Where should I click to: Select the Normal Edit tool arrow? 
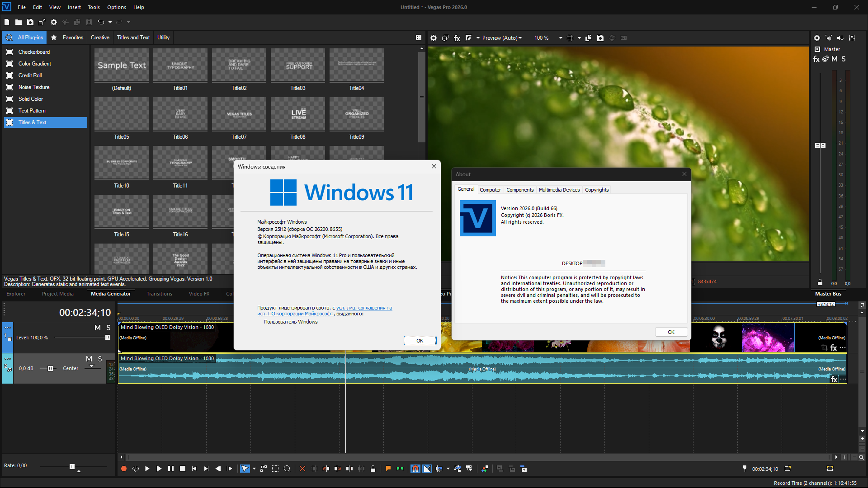[245, 469]
